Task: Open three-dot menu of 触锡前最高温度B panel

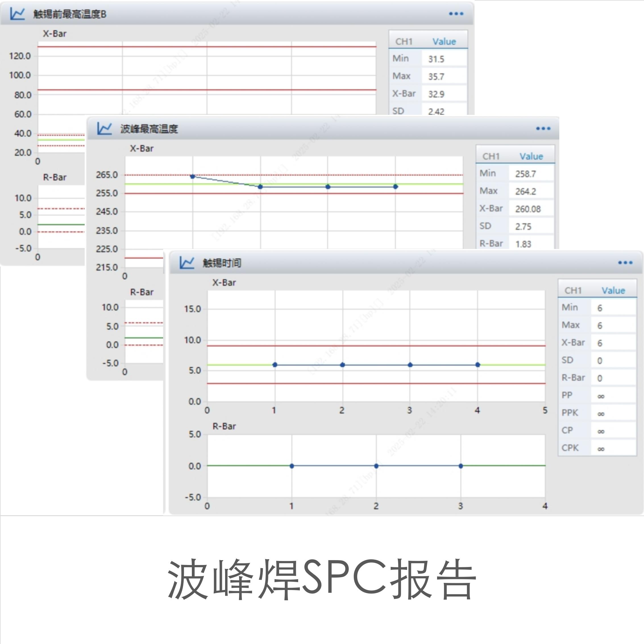Action: click(x=456, y=14)
